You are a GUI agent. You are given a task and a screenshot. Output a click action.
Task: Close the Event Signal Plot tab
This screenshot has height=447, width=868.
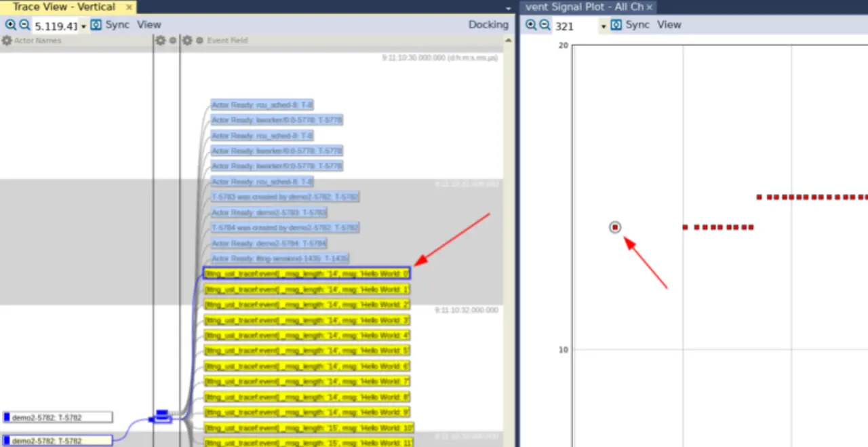[649, 7]
